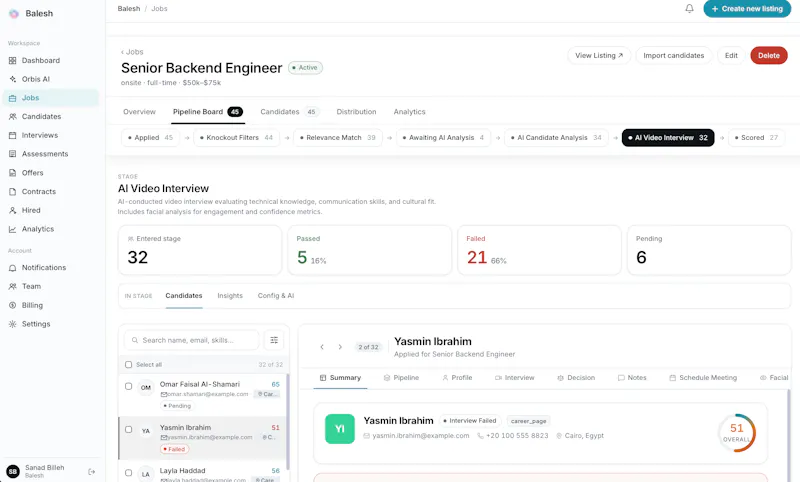The width and height of the screenshot is (800, 482).
Task: Go to next candidate with right arrow
Action: [x=340, y=347]
